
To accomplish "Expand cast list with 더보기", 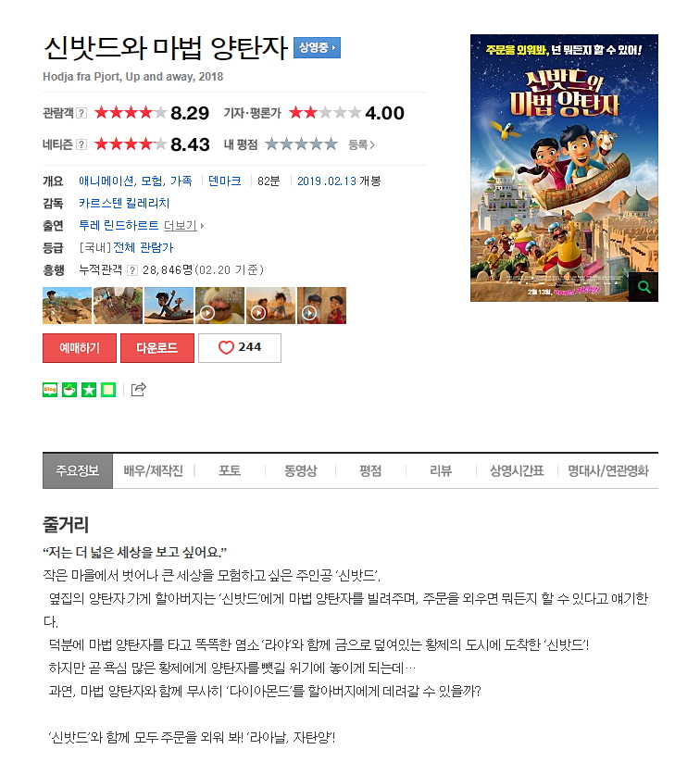I will [183, 226].
